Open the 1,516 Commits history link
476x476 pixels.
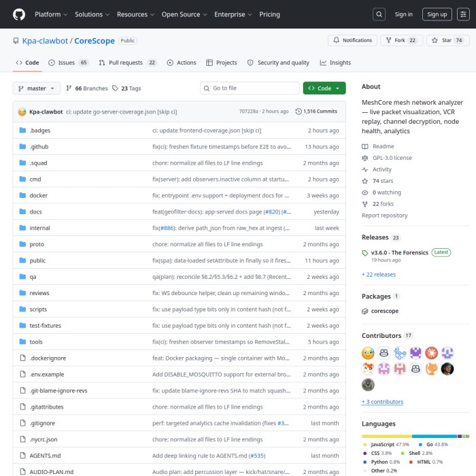point(316,112)
